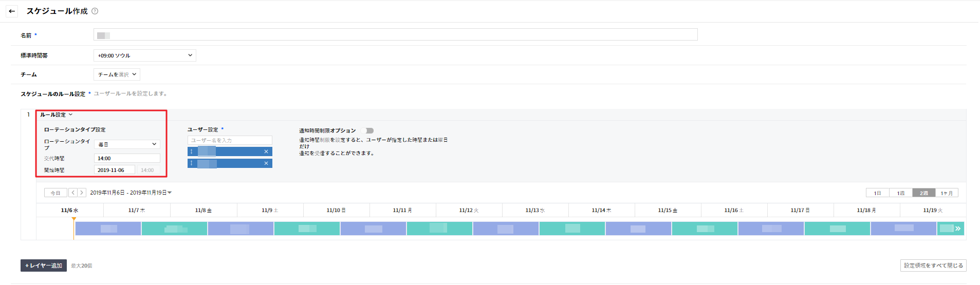Expand the ローテーションタイプ dropdown showing 毎日
Viewport: 980px width, 285px height.
pos(127,144)
